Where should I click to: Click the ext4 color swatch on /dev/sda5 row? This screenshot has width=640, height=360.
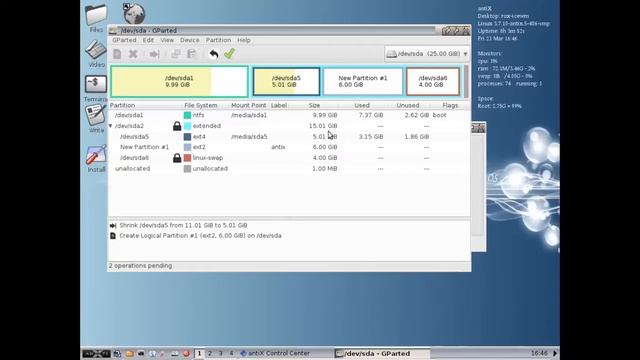click(187, 137)
